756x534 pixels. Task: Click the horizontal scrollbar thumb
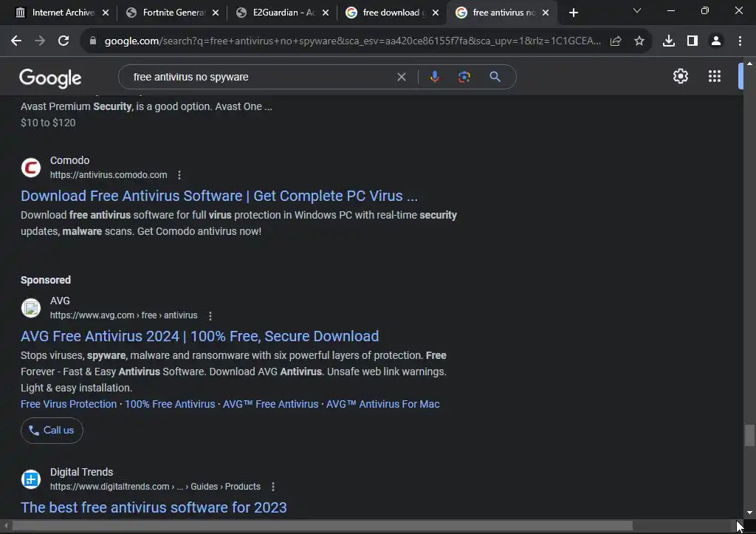[322, 525]
